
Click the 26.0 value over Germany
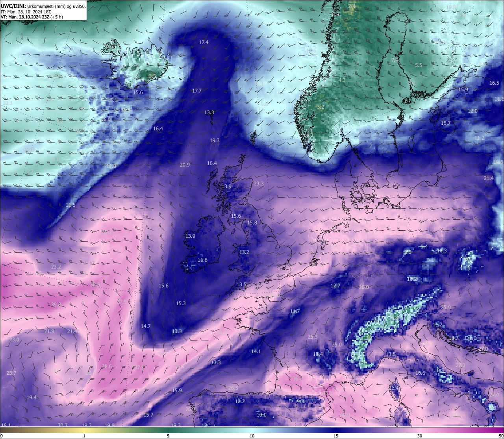tap(364, 287)
